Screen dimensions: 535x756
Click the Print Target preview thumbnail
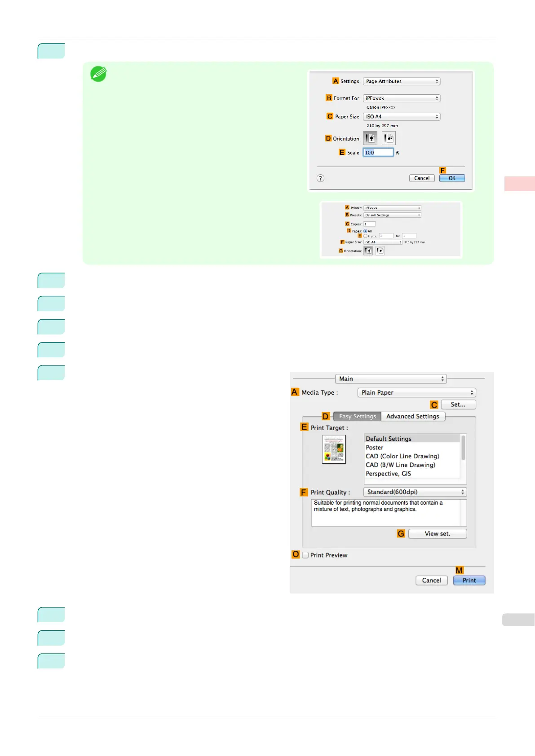(334, 449)
